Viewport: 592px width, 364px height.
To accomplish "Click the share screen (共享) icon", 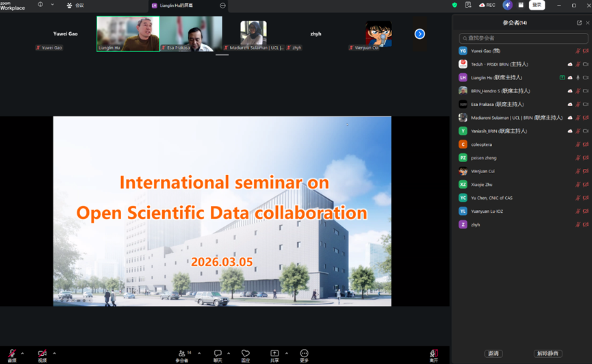I will 274,354.
